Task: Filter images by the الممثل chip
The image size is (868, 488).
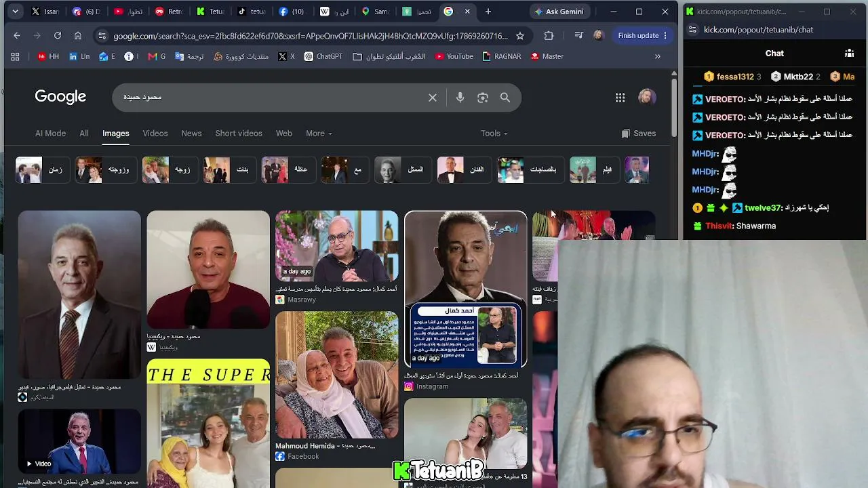Action: click(x=403, y=170)
